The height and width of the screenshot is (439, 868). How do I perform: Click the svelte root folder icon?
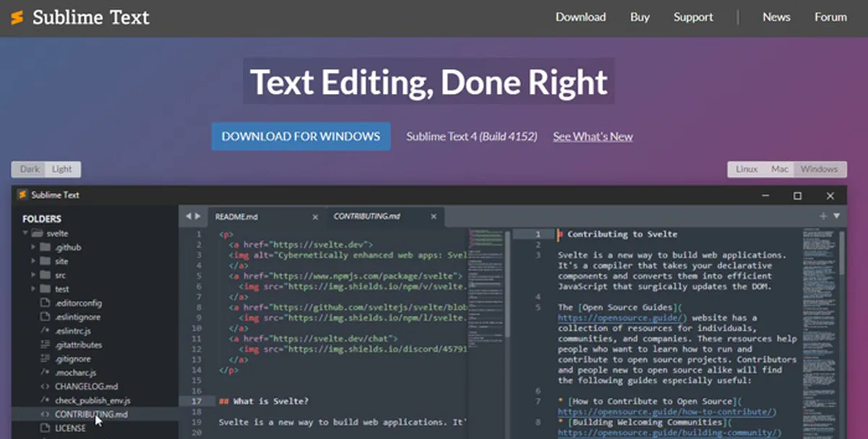37,234
